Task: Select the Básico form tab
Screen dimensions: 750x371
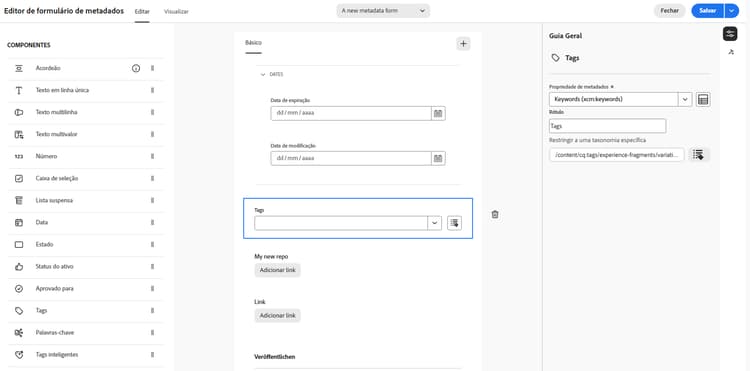Action: click(x=254, y=43)
